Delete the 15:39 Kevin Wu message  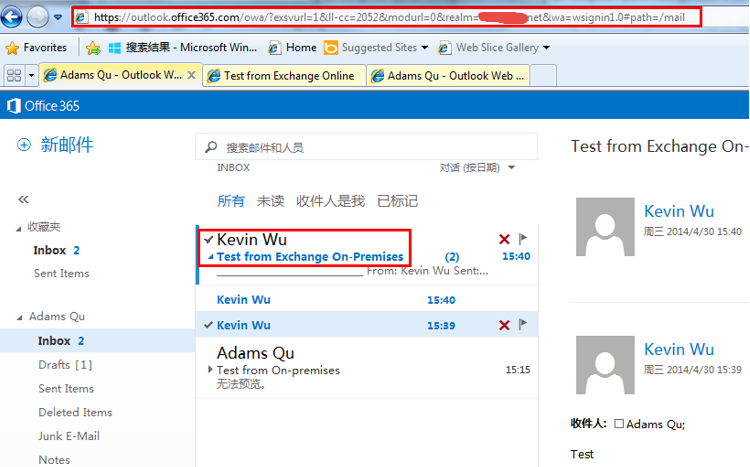(504, 325)
